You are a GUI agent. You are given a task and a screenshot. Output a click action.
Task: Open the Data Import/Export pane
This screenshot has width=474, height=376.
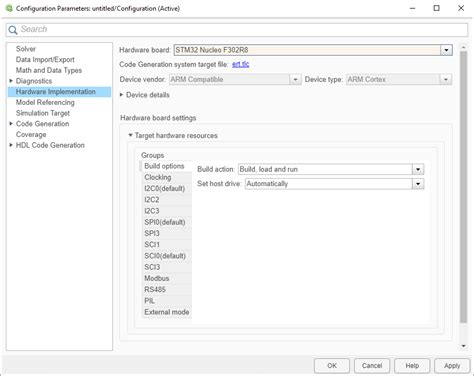click(45, 60)
